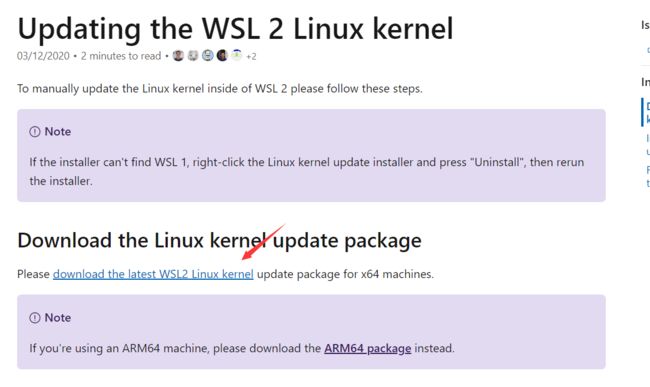Click the 03/12/2020 publication date
The height and width of the screenshot is (387, 650).
[43, 56]
